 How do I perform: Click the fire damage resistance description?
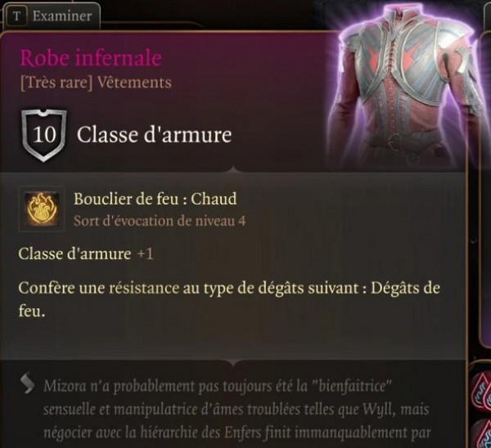229,299
